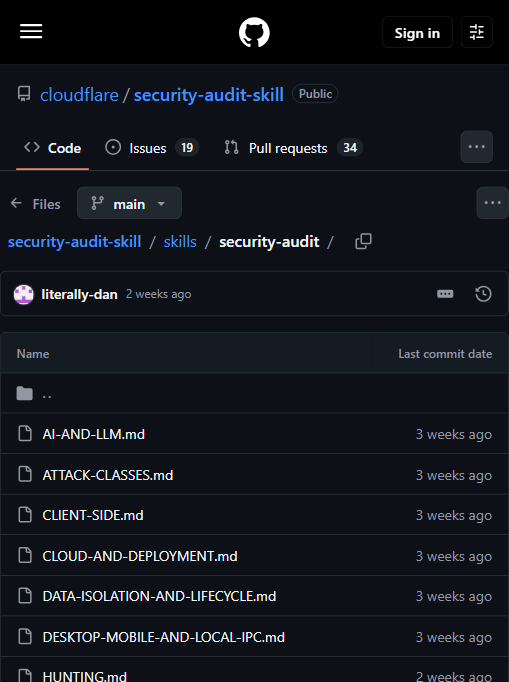Open the hamburger navigation menu

tap(31, 31)
